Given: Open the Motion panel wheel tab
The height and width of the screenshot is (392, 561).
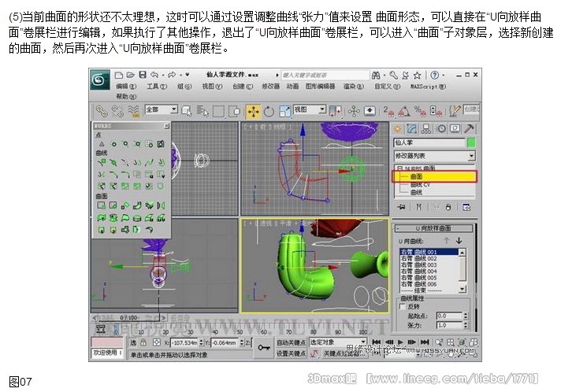Looking at the screenshot, I should 441,129.
